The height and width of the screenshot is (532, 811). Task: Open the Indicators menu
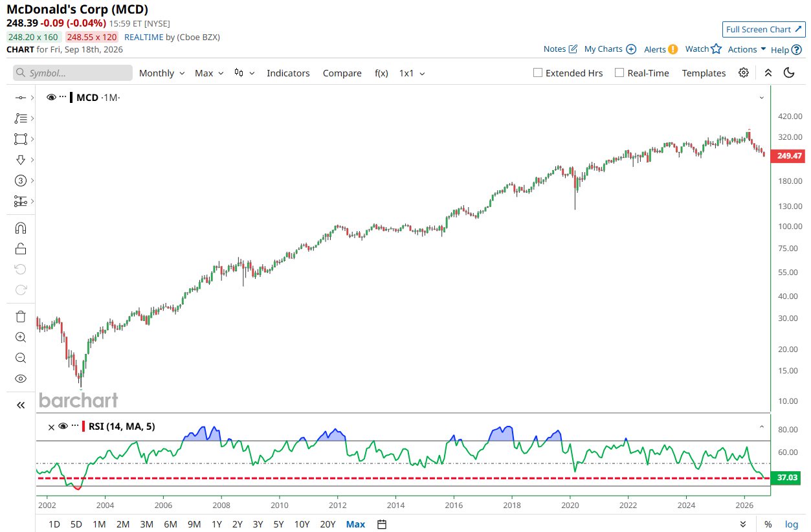tap(288, 73)
